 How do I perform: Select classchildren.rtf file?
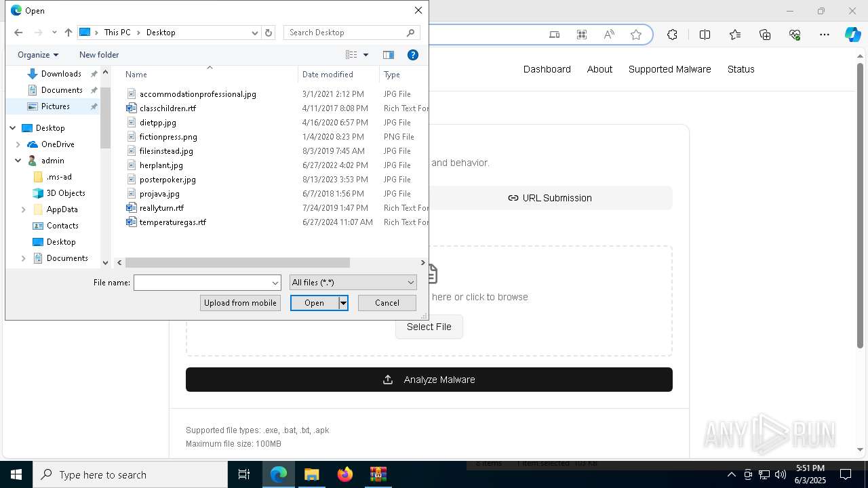pos(167,108)
